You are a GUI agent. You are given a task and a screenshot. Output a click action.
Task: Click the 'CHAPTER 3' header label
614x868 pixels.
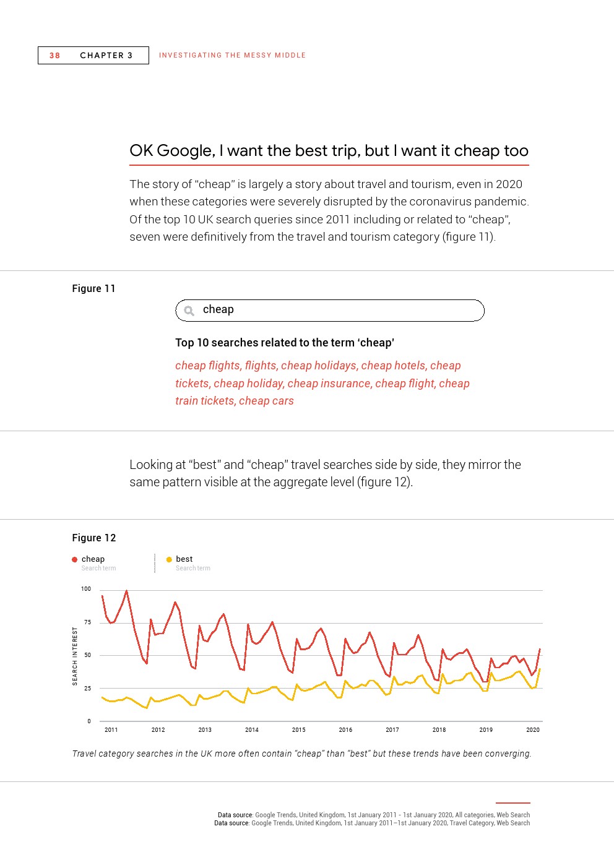[x=106, y=56]
